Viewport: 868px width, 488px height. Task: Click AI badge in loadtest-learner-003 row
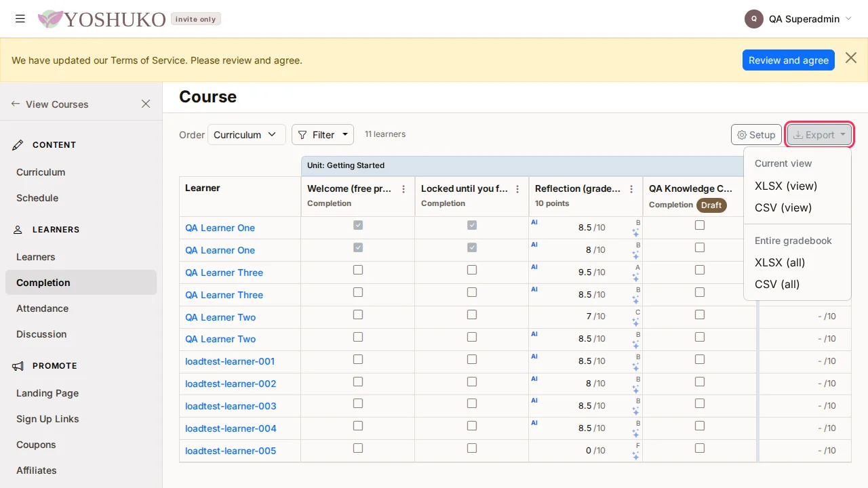pos(534,401)
